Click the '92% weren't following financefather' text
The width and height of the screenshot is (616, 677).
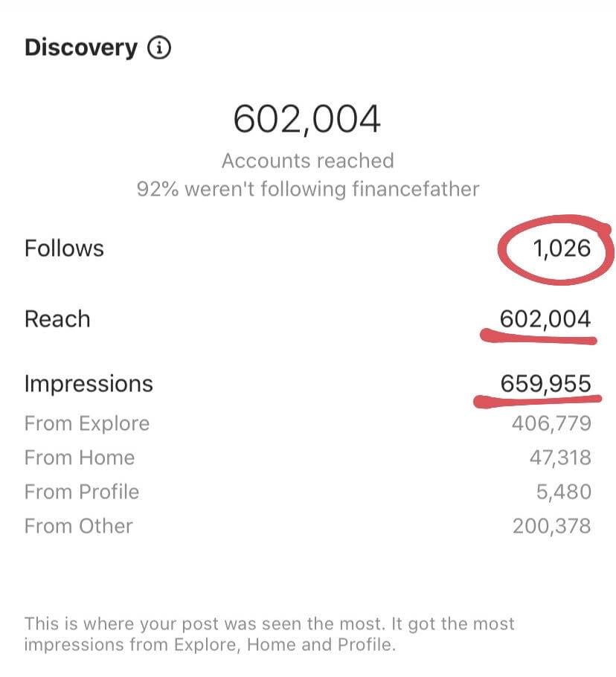[307, 189]
